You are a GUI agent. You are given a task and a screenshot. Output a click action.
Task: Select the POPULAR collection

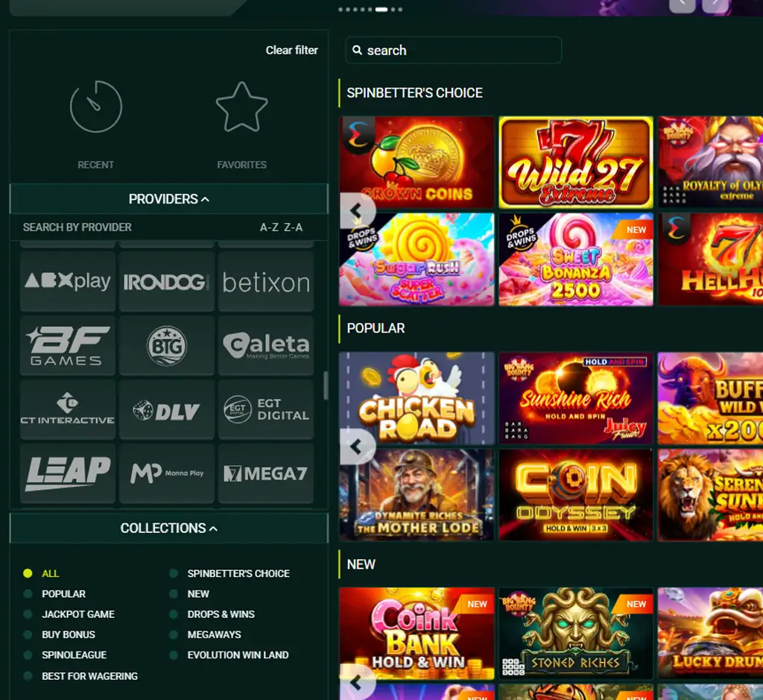[x=63, y=594]
